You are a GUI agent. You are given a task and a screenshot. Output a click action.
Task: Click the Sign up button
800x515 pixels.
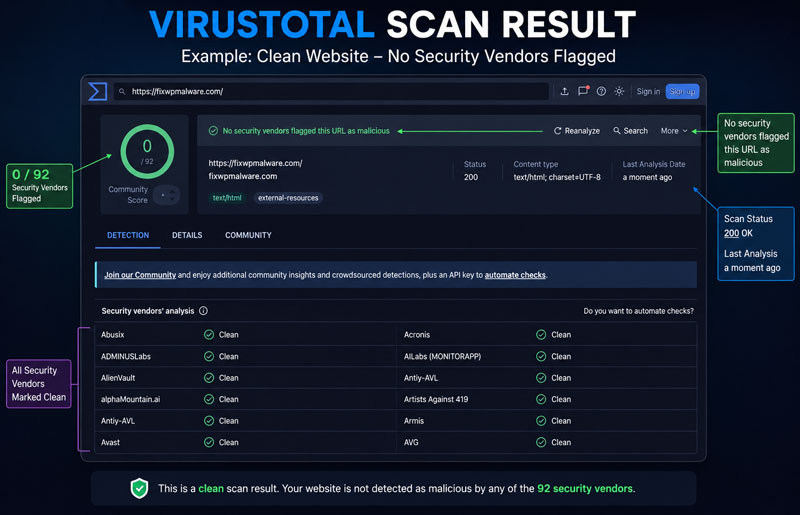coord(682,91)
